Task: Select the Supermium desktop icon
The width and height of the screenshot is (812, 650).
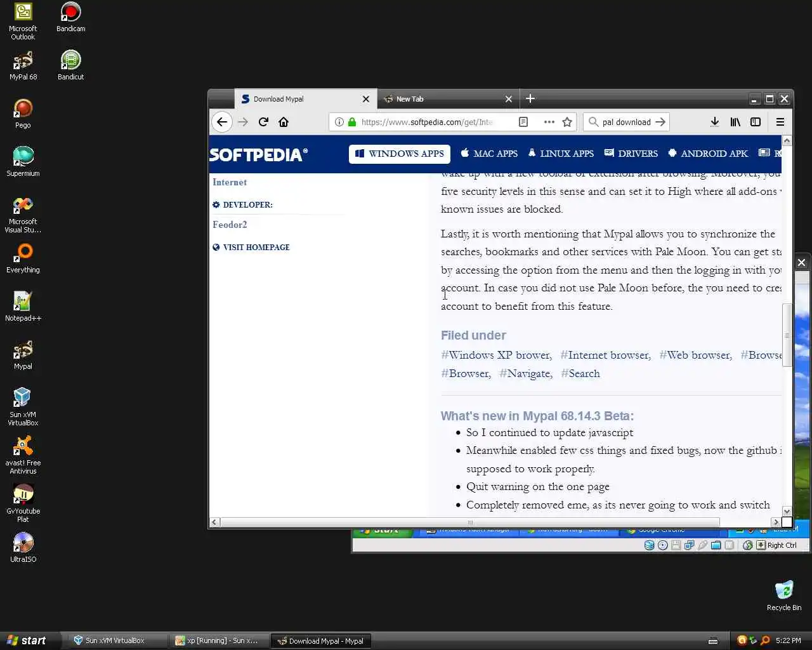Action: click(23, 162)
